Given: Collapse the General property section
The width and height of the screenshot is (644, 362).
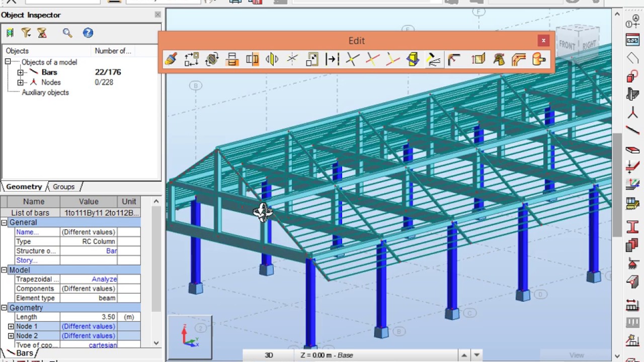Looking at the screenshot, I should pos(4,223).
